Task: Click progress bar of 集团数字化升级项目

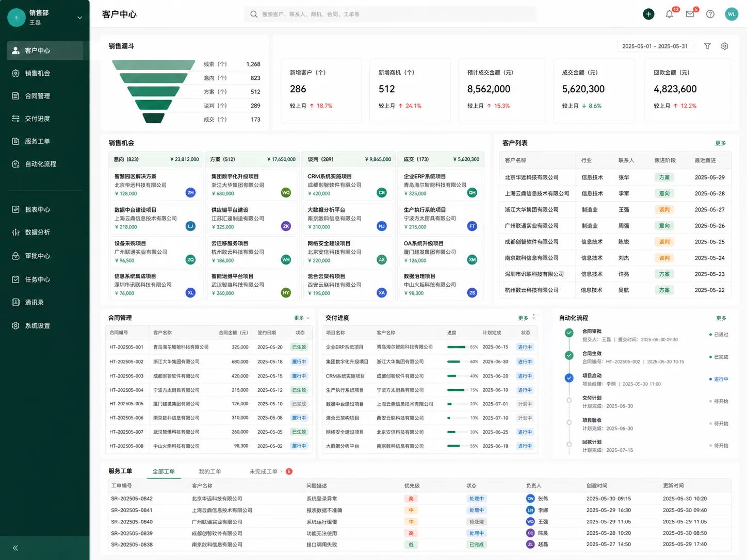Action: (x=457, y=361)
